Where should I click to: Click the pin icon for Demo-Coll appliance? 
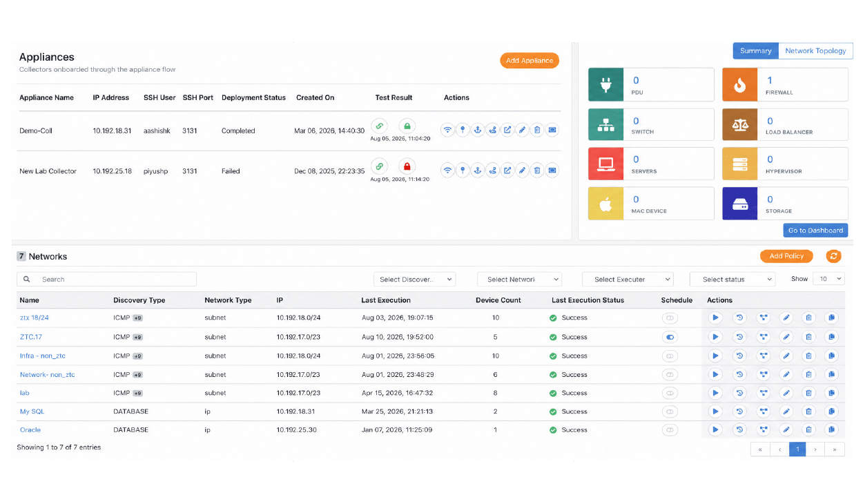click(x=463, y=129)
